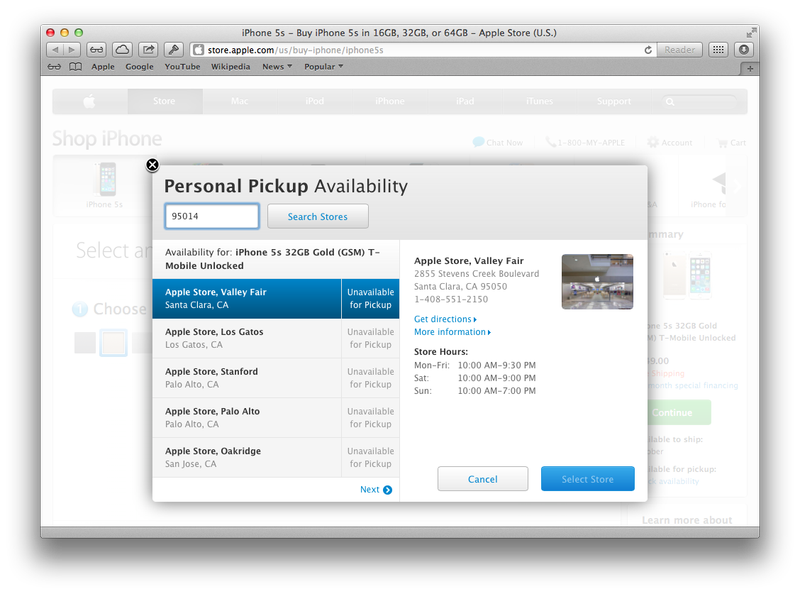Open iCloud Tabs cloud button
800x594 pixels.
[x=122, y=50]
